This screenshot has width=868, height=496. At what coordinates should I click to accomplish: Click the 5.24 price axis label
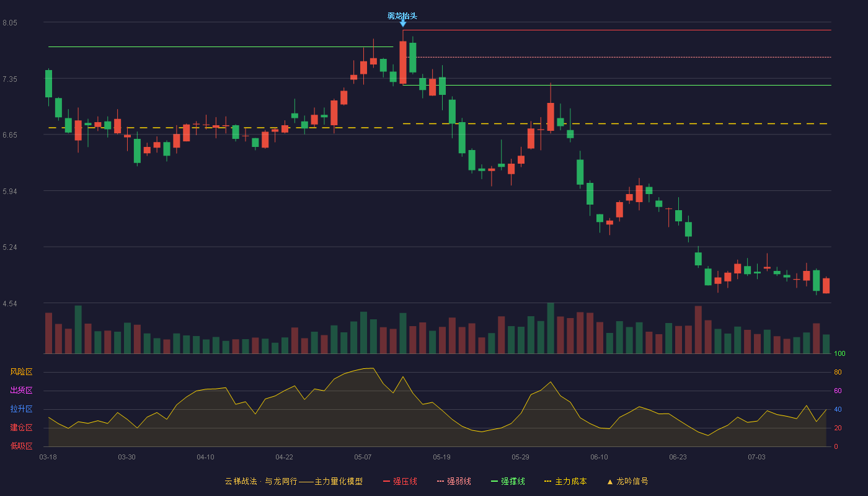(10, 247)
